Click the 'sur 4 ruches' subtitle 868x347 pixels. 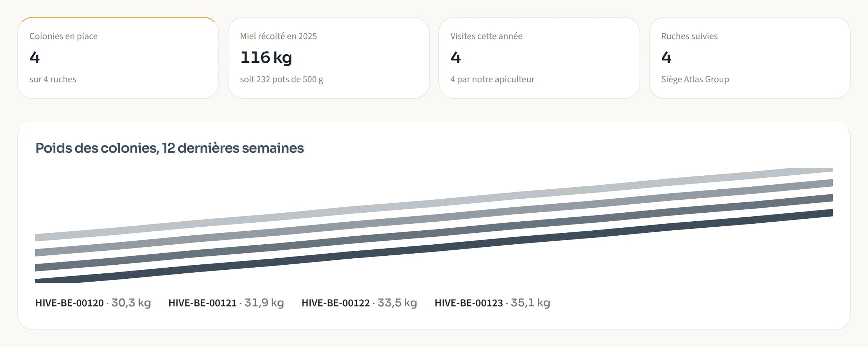(53, 79)
